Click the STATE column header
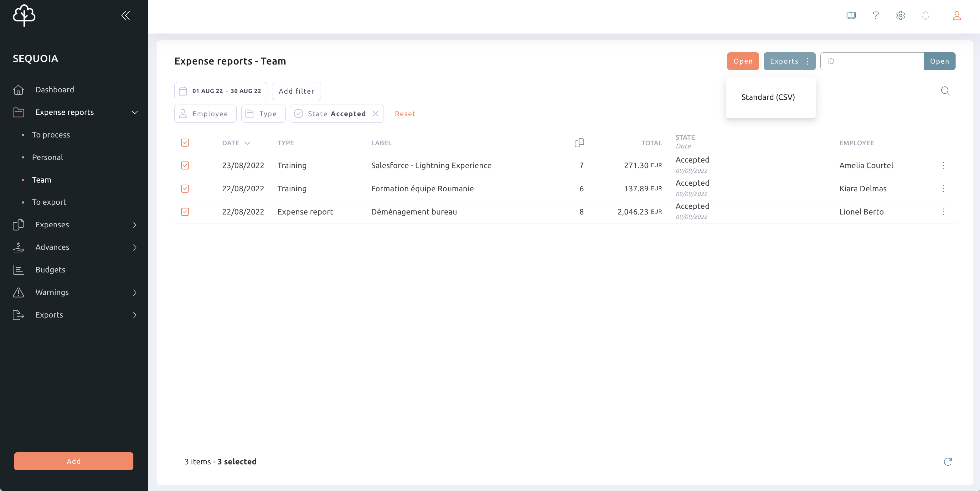Viewport: 980px width, 491px height. click(685, 137)
